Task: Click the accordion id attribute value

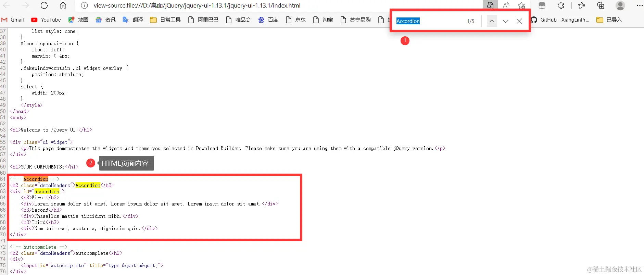Action: (47, 191)
